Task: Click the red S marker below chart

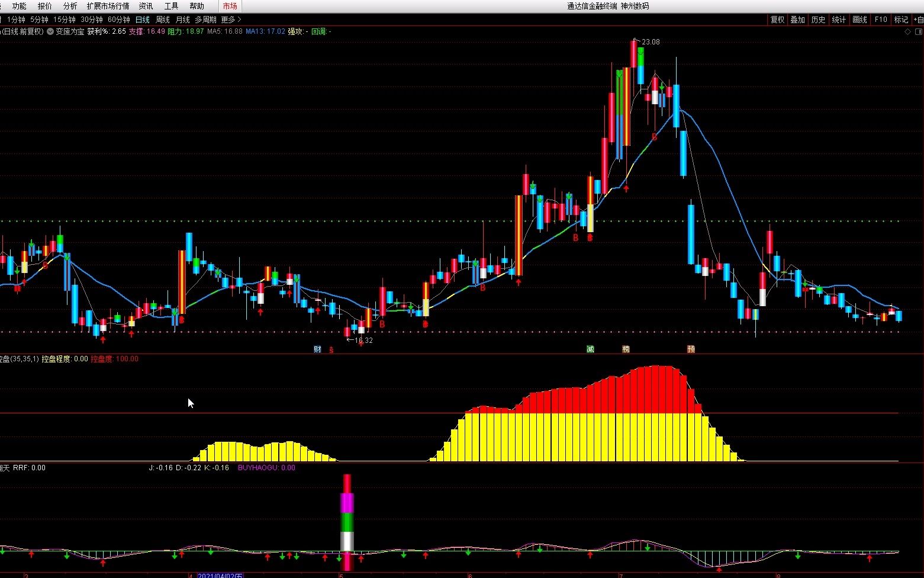Action: coord(331,350)
